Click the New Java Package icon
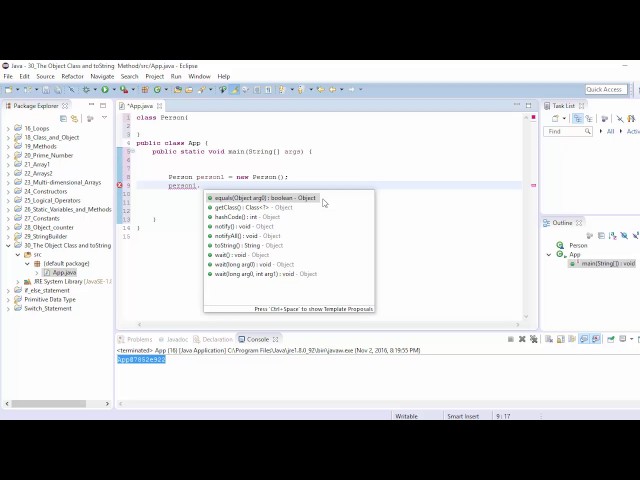Screen dimensions: 640x480 pos(145,89)
